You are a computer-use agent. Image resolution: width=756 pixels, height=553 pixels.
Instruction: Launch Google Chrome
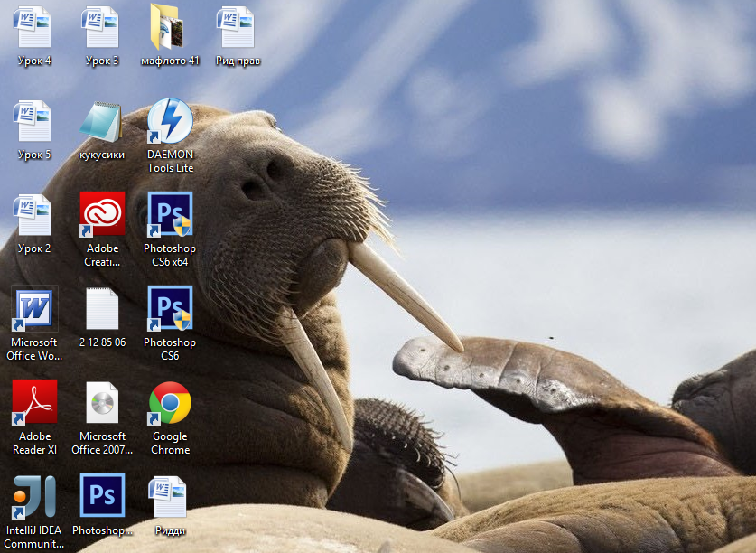point(170,402)
